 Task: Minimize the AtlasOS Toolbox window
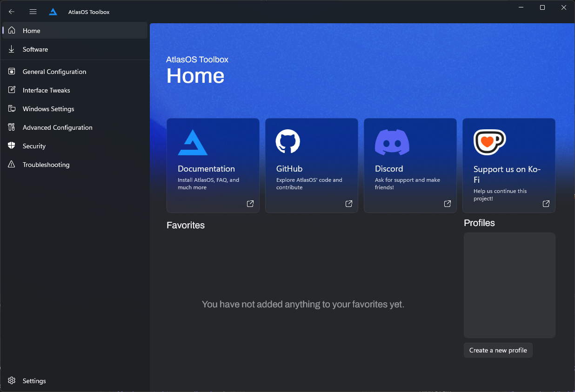[521, 7]
